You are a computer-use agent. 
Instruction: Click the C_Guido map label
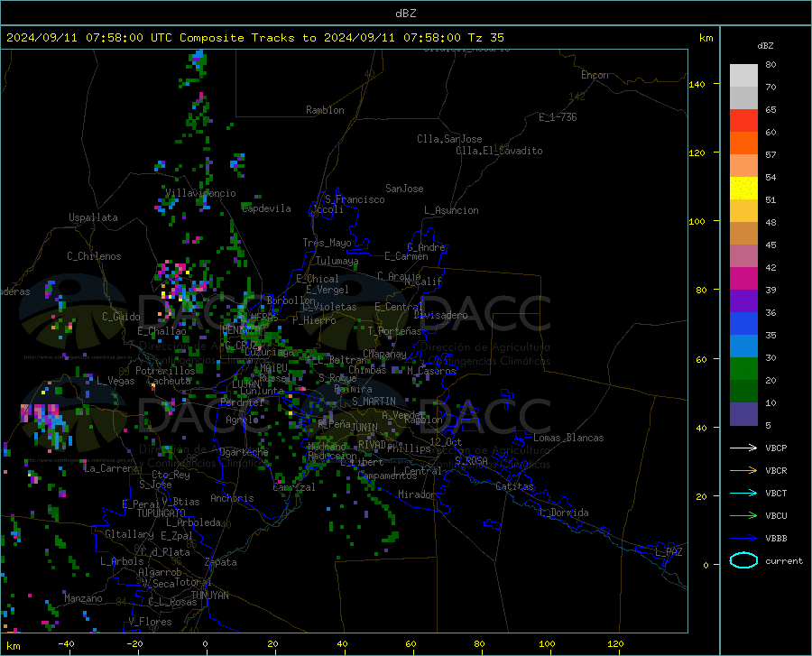point(121,317)
